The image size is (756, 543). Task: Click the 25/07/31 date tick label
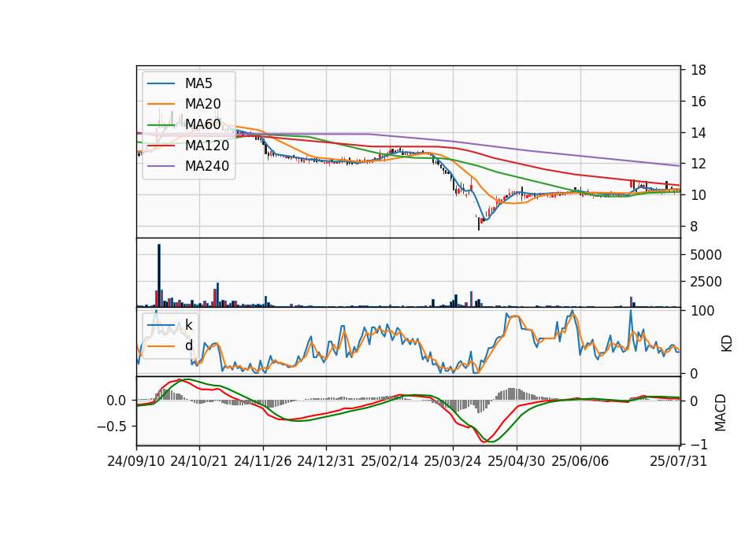(678, 462)
